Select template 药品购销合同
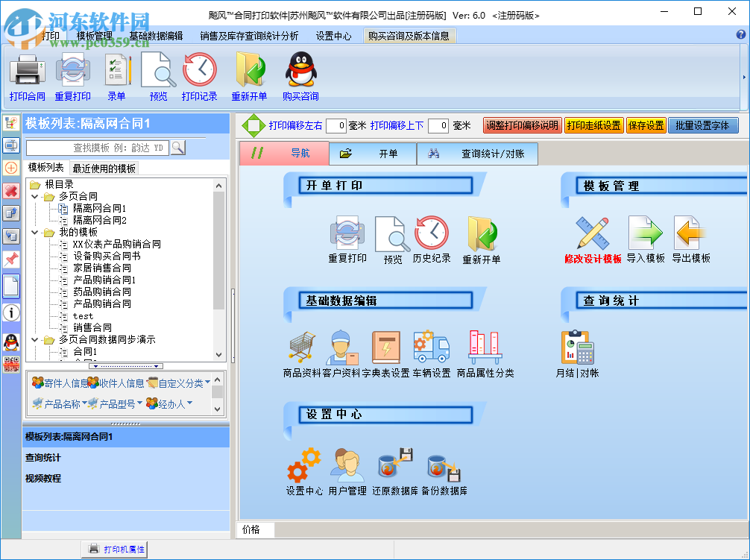Image resolution: width=750 pixels, height=560 pixels. click(x=102, y=292)
